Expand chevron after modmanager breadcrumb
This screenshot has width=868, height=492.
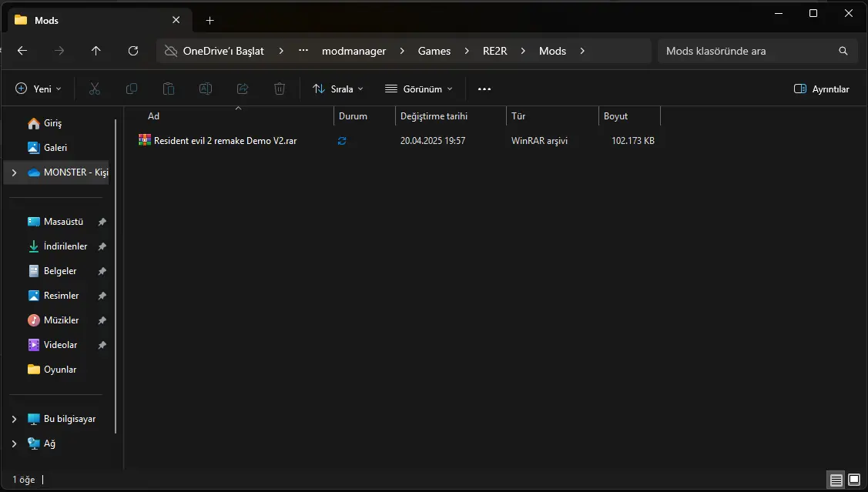pos(402,51)
